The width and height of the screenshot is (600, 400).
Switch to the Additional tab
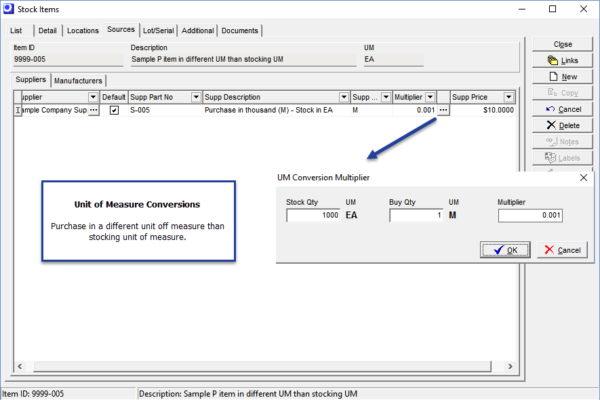[197, 31]
